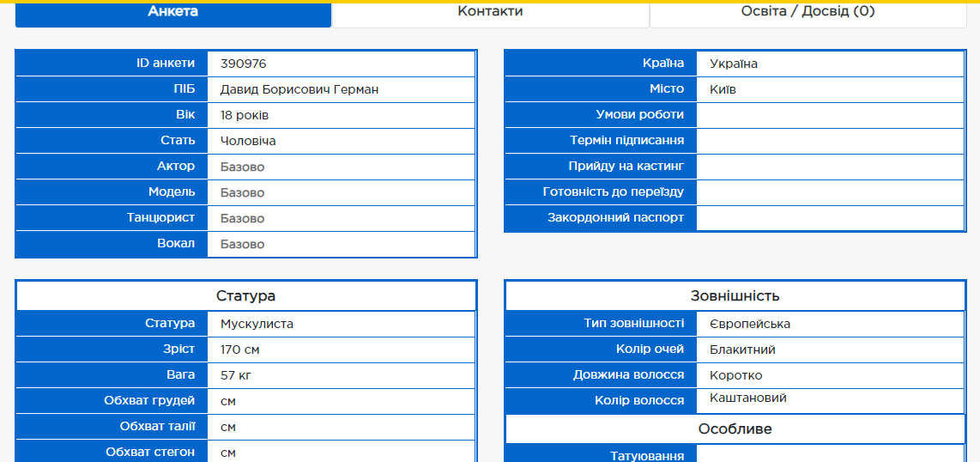The width and height of the screenshot is (980, 462).
Task: Click the Зовнішність section header
Action: (735, 295)
